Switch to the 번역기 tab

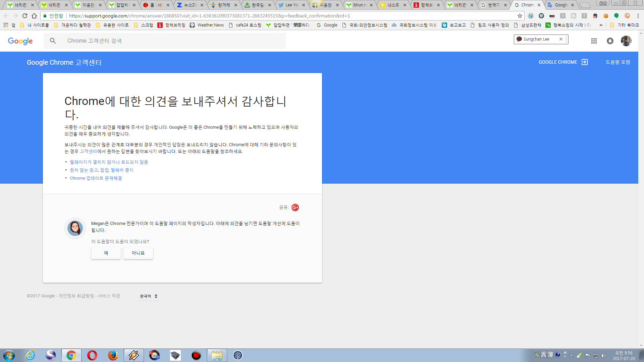point(493,5)
